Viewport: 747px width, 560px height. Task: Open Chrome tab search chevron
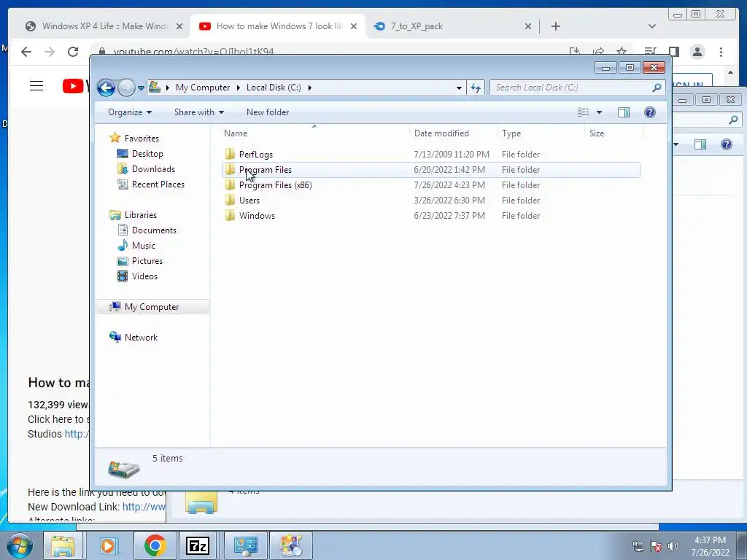[652, 26]
